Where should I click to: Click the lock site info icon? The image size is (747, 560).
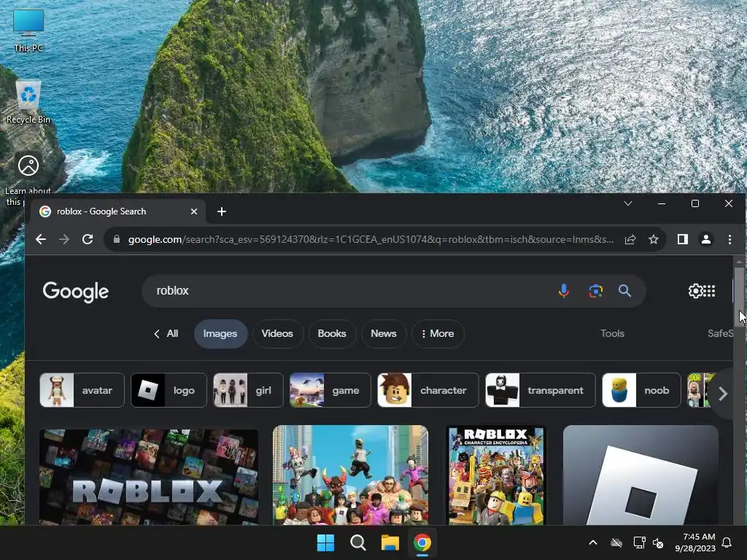(x=117, y=239)
